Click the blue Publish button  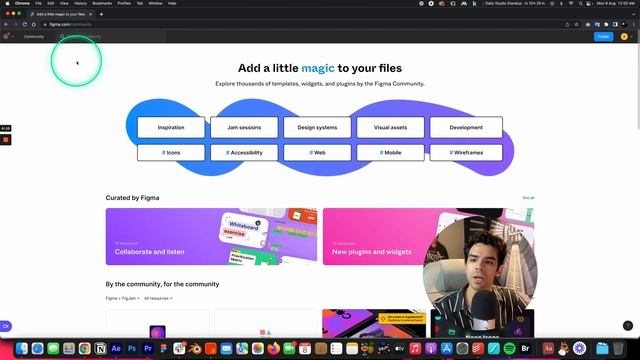tap(603, 36)
